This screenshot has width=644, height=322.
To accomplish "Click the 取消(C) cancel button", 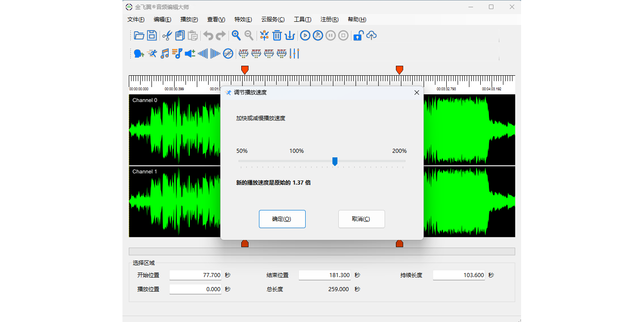I will pos(361,219).
